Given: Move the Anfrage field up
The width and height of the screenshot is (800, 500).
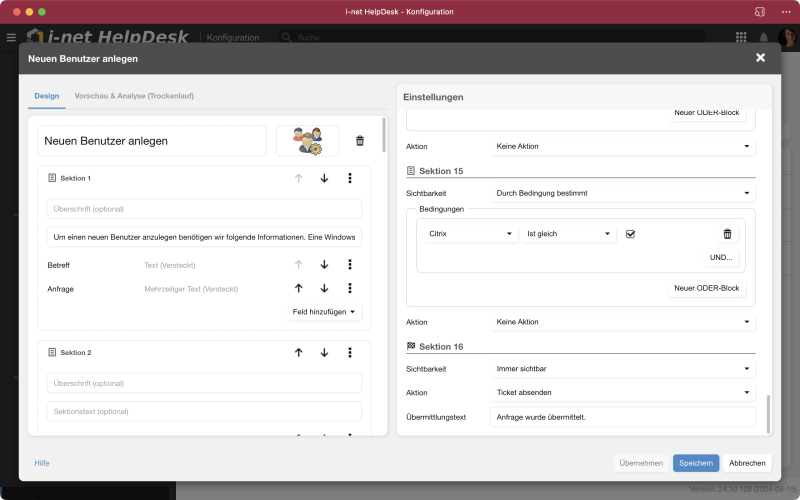Looking at the screenshot, I should (x=298, y=289).
